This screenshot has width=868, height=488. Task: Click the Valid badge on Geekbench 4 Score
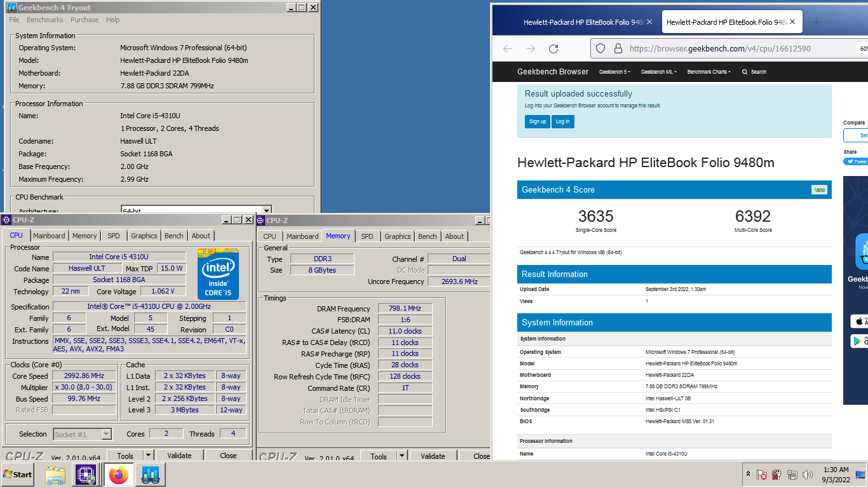coord(819,190)
